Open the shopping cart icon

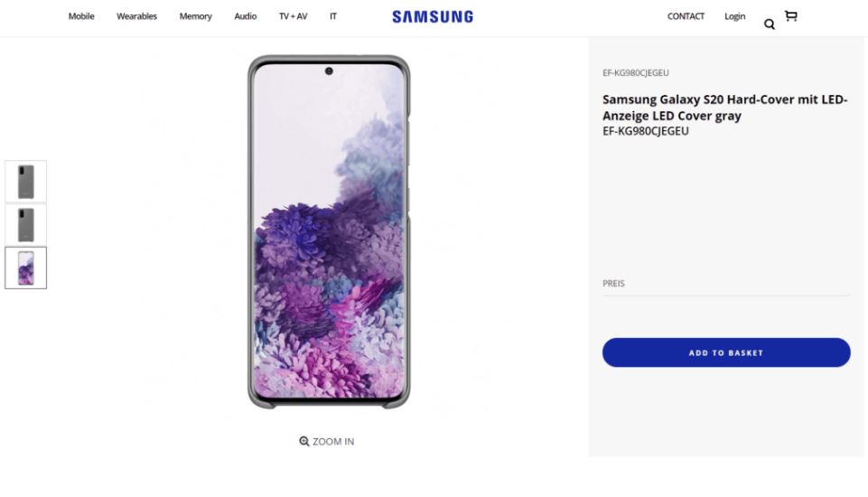(791, 15)
